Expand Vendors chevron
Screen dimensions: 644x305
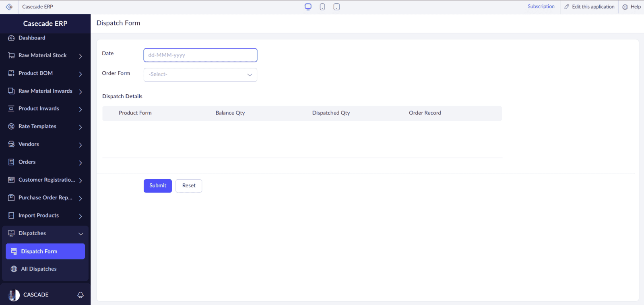[80, 145]
